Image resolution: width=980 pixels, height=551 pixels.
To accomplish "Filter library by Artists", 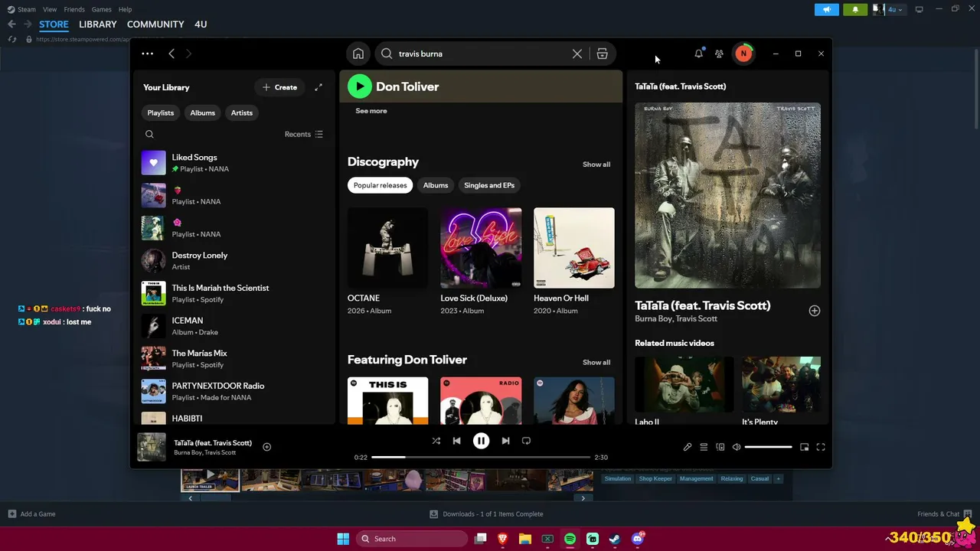I will point(242,112).
